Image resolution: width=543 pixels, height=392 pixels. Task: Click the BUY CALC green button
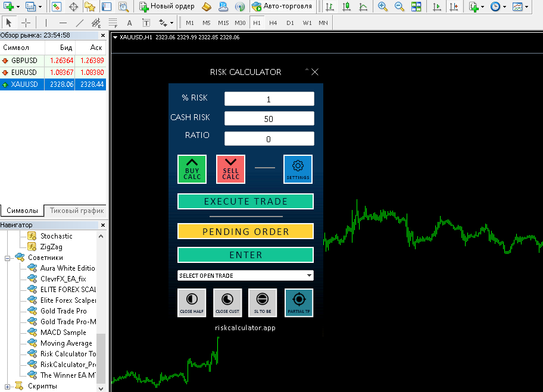[x=192, y=170]
